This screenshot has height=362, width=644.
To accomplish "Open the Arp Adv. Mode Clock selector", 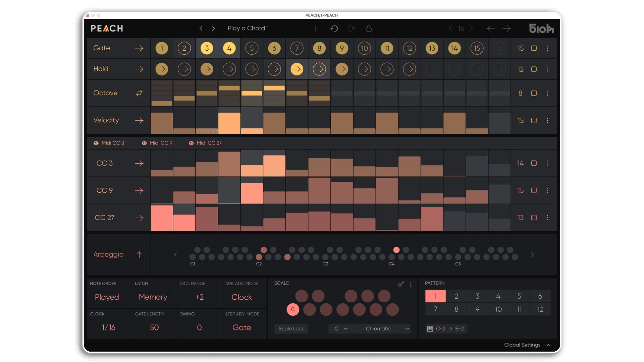I will [242, 297].
